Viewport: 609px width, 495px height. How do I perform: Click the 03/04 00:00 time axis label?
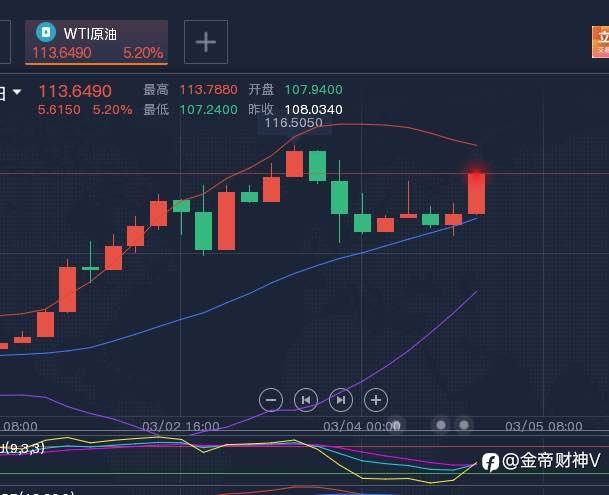362,426
